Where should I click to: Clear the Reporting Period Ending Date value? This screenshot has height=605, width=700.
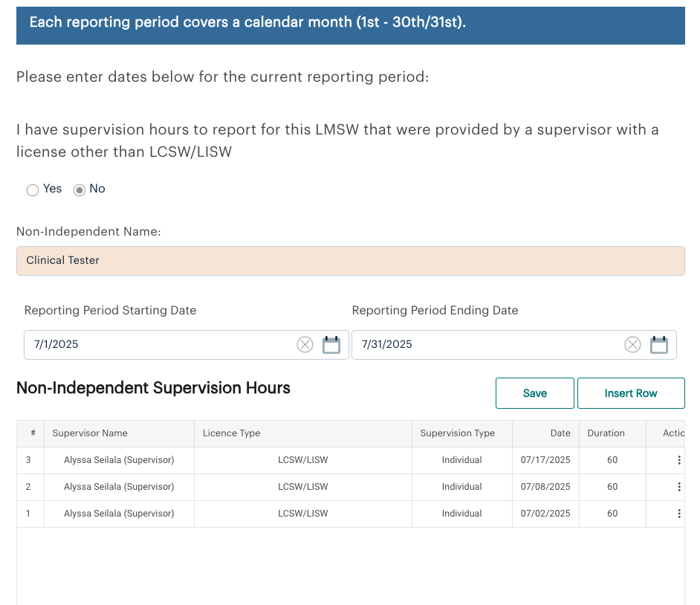[632, 345]
